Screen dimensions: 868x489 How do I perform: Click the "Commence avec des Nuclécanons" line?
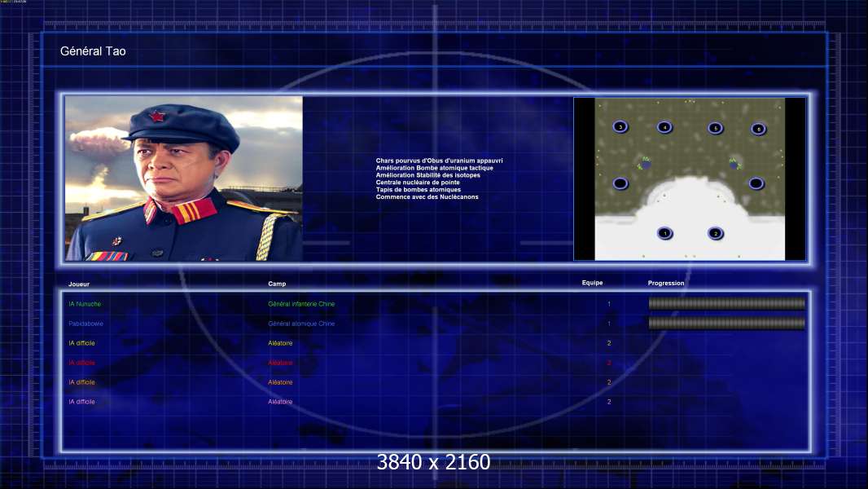tap(427, 196)
